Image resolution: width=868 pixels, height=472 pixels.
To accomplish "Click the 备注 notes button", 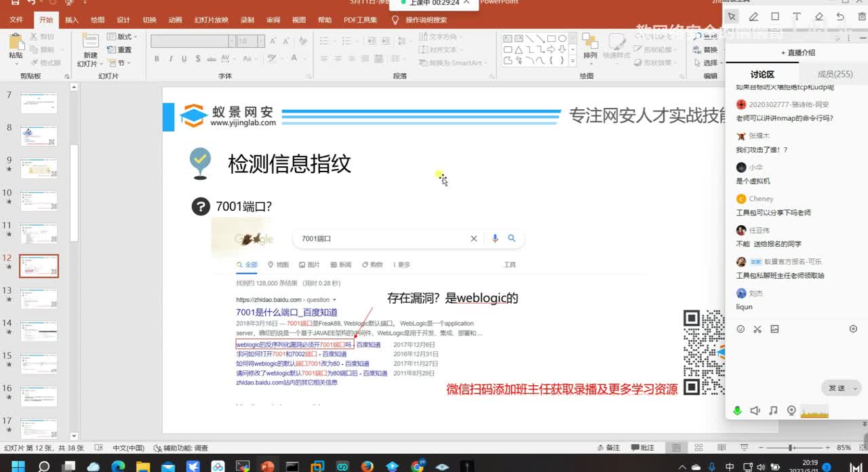I will pos(609,448).
